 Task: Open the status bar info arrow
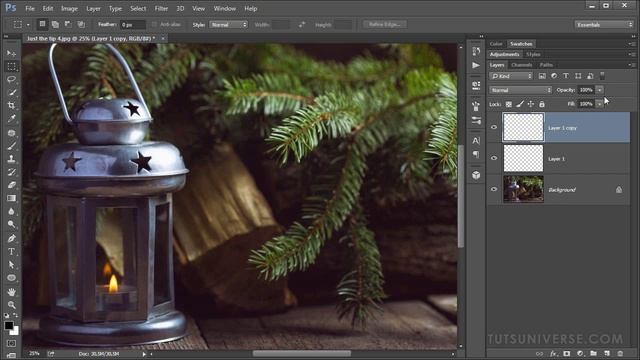144,354
